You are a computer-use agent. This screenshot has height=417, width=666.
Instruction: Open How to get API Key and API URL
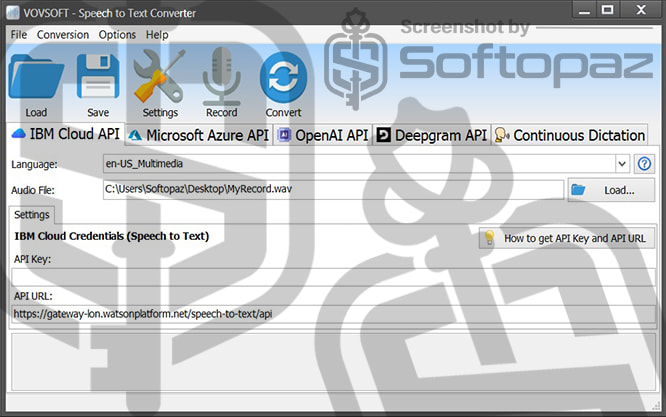[x=567, y=238]
